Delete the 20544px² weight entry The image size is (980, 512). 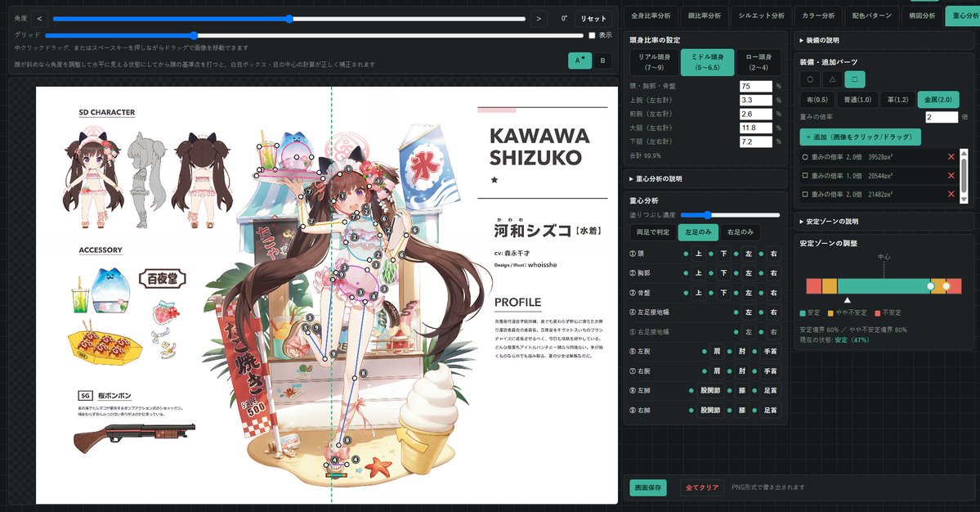[951, 176]
